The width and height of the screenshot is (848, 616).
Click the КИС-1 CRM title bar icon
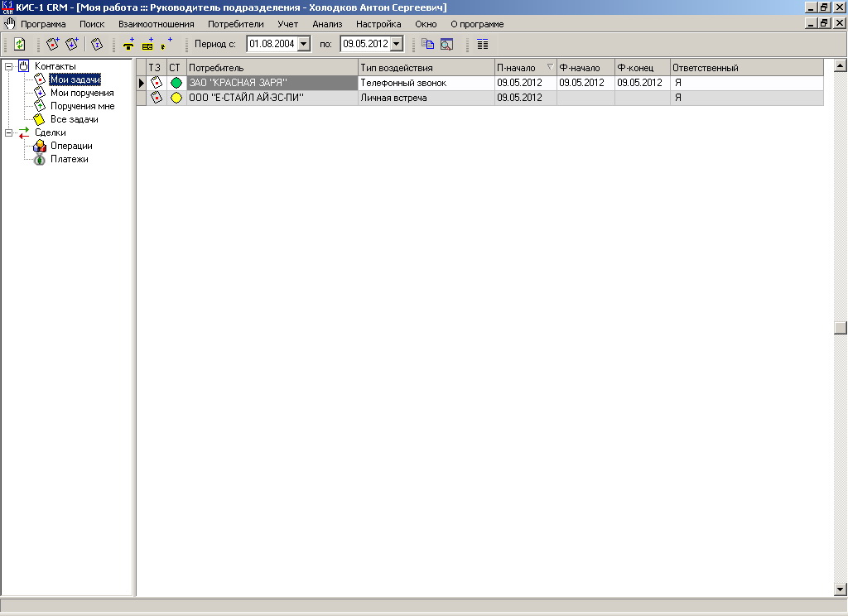click(7, 7)
